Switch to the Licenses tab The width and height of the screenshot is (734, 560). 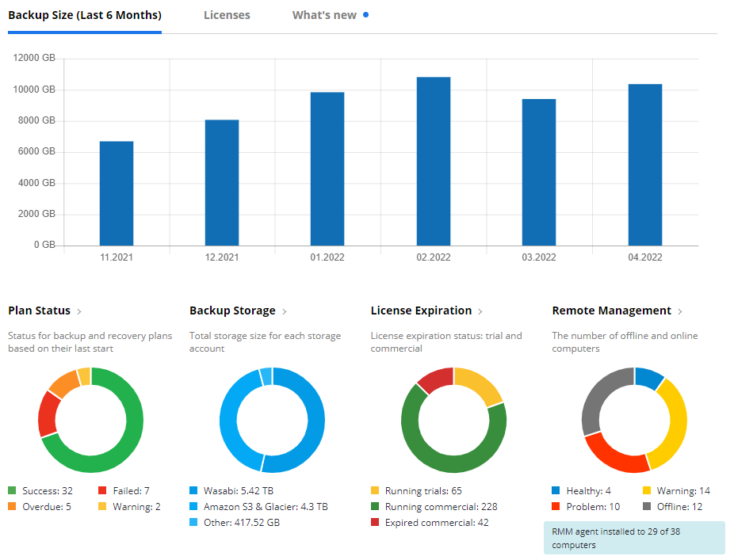pos(227,14)
